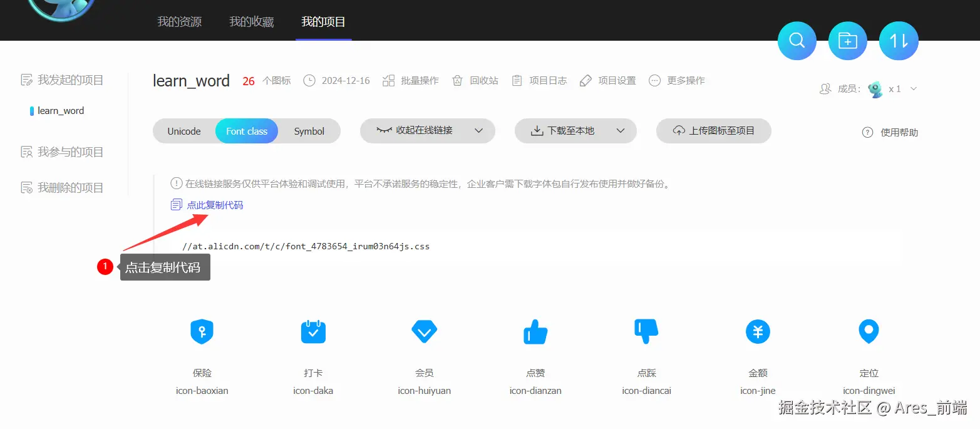Switch to Symbol mode

[x=309, y=132]
